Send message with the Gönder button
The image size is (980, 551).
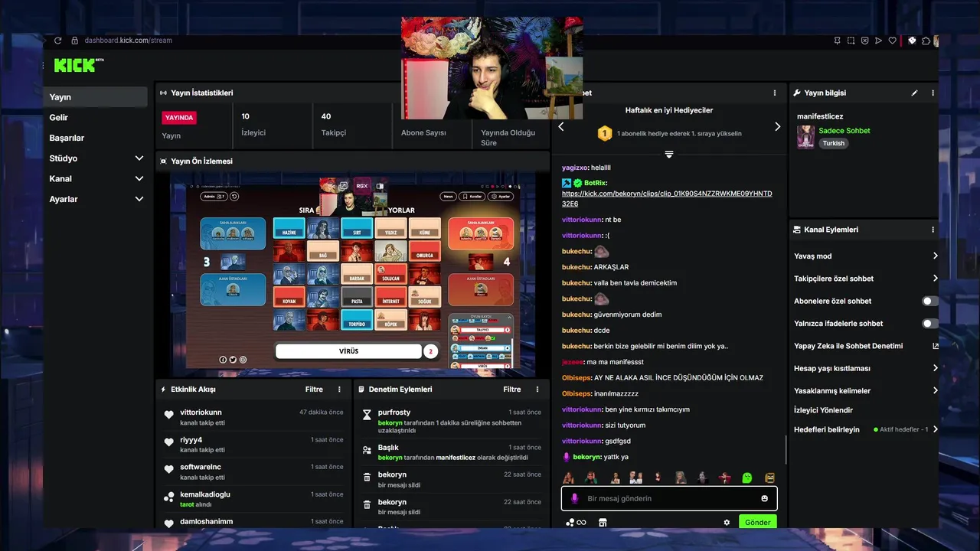pyautogui.click(x=758, y=522)
